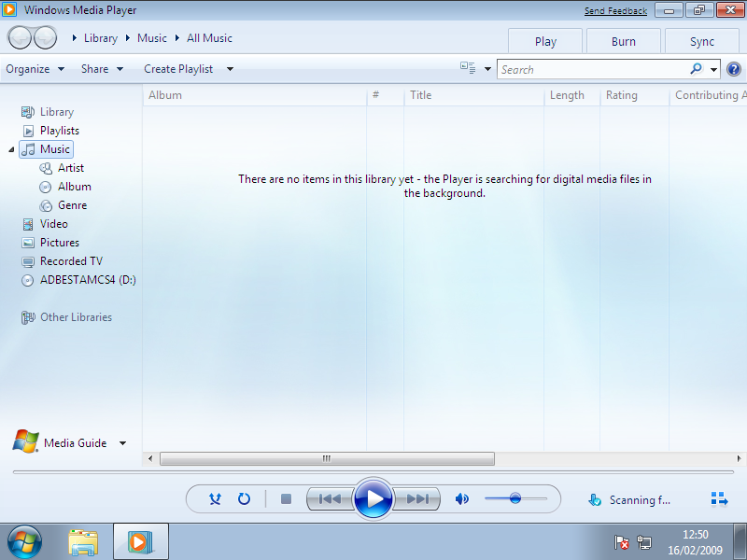Open Recorded TV library
This screenshot has width=747, height=560.
point(63,261)
